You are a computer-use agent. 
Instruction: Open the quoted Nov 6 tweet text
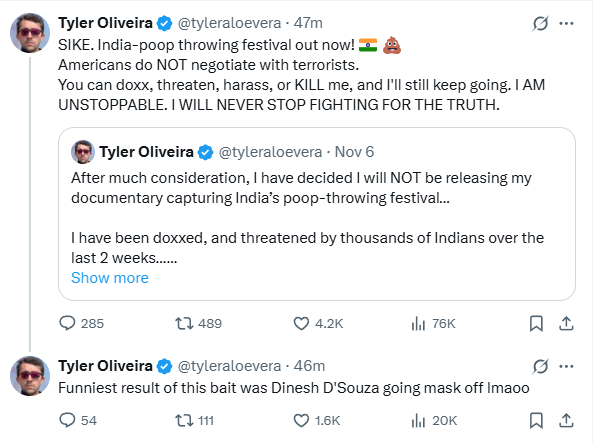click(x=307, y=218)
